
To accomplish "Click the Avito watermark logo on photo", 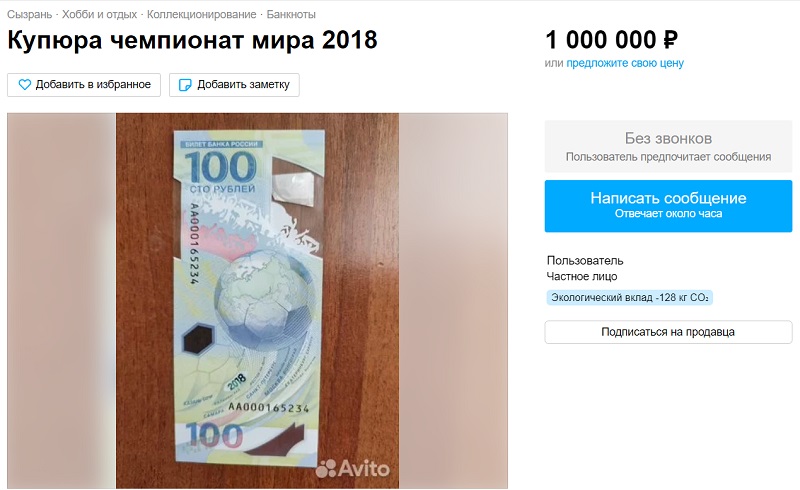I will pyautogui.click(x=352, y=469).
